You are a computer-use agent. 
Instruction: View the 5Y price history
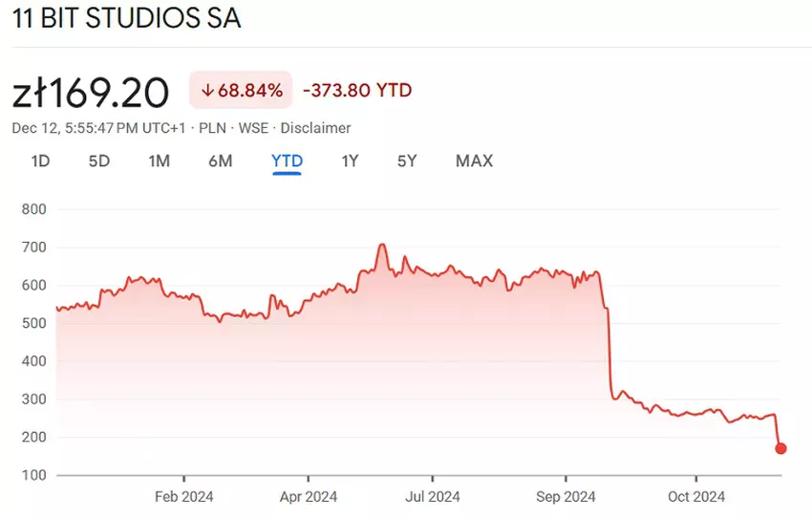pyautogui.click(x=407, y=161)
